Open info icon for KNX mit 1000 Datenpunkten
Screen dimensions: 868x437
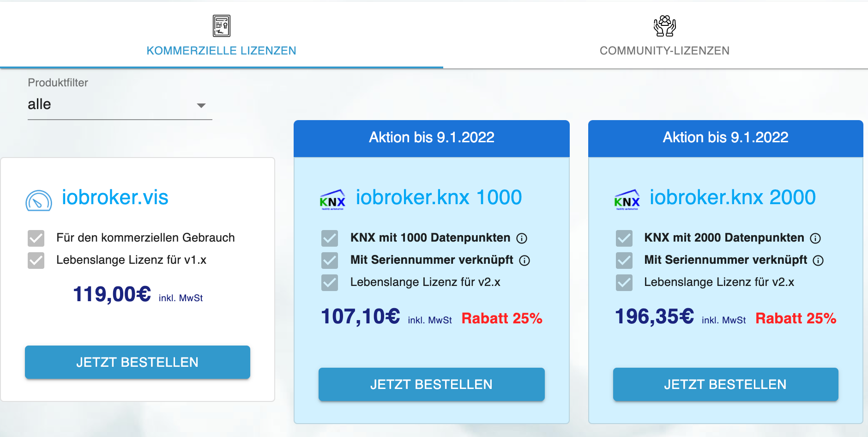point(522,238)
